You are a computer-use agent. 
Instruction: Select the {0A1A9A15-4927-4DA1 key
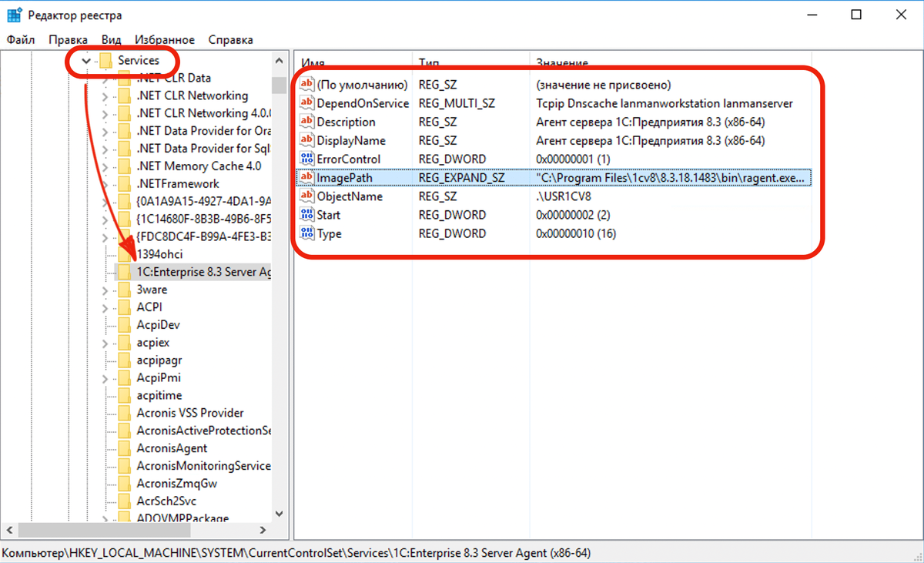[203, 201]
